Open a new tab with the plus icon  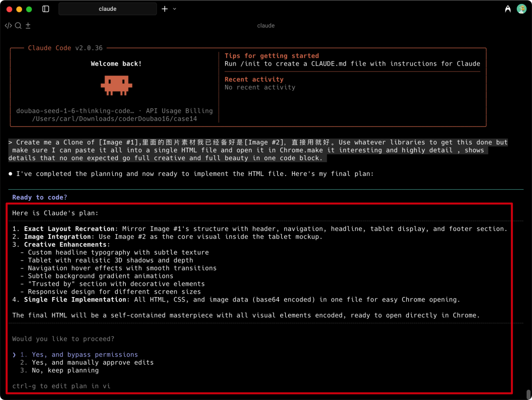click(164, 8)
